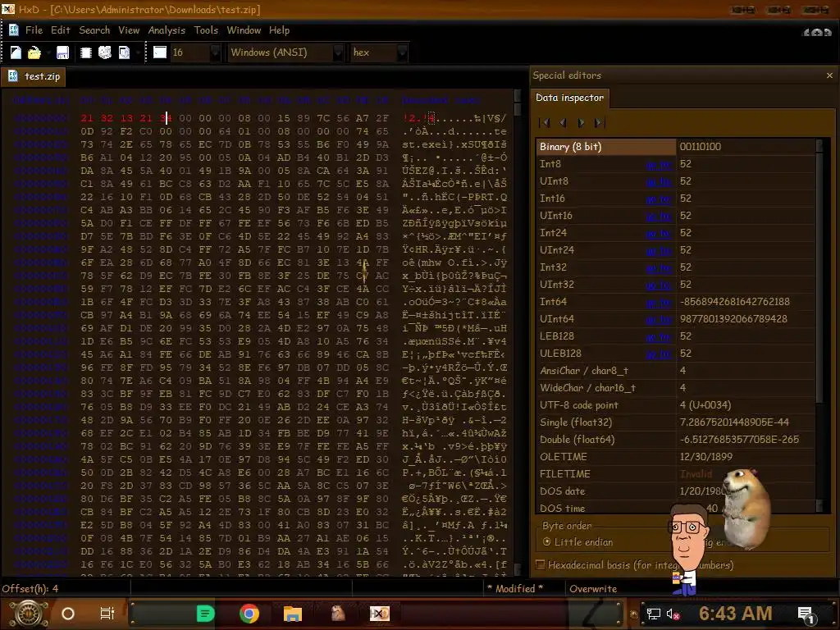
Task: Select the Data inspector tab
Action: (x=569, y=98)
